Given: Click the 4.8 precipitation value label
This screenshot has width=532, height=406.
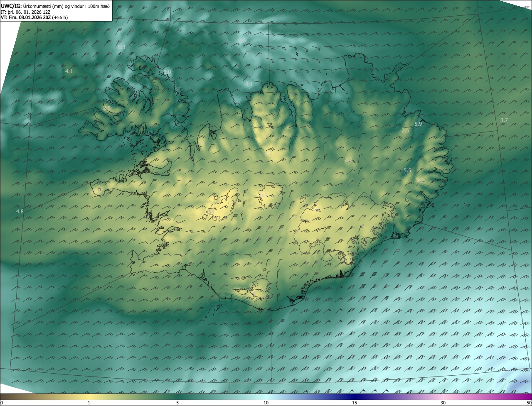Looking at the screenshot, I should tap(20, 212).
